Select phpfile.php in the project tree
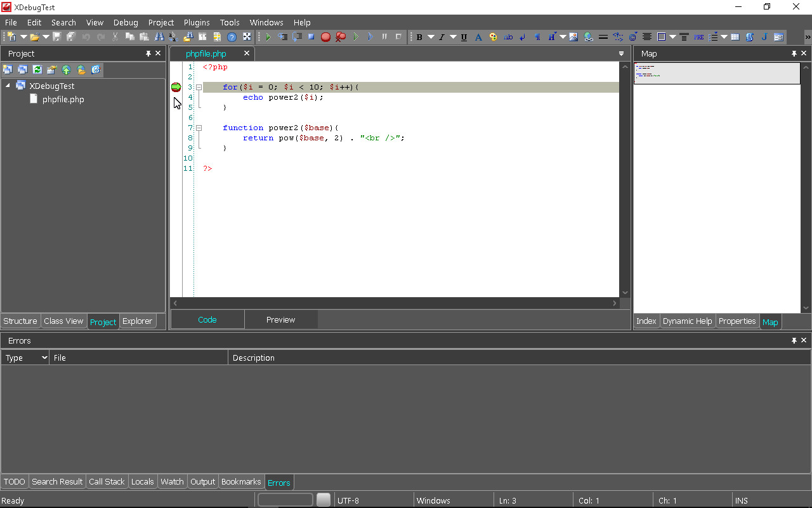Image resolution: width=812 pixels, height=508 pixels. click(63, 100)
